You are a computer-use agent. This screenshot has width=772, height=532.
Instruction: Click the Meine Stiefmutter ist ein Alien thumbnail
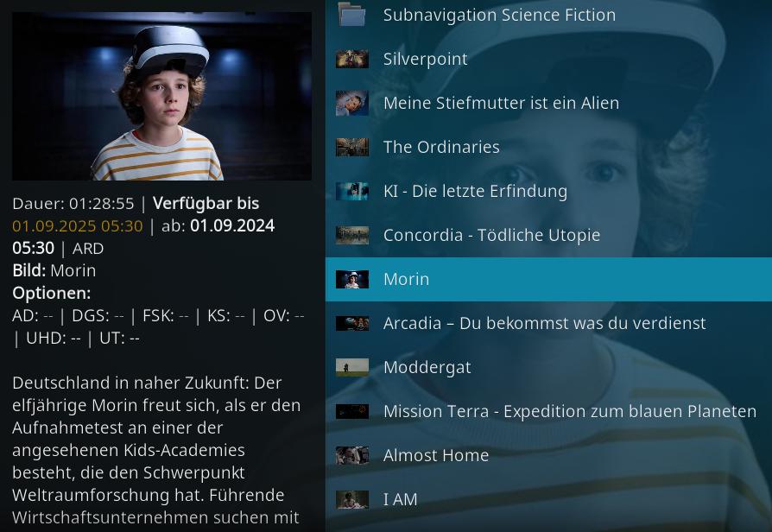[x=352, y=103]
